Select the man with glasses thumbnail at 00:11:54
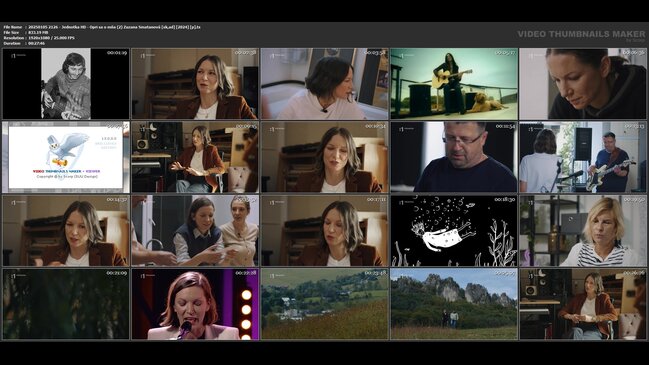Image resolution: width=649 pixels, height=365 pixels. pyautogui.click(x=454, y=157)
